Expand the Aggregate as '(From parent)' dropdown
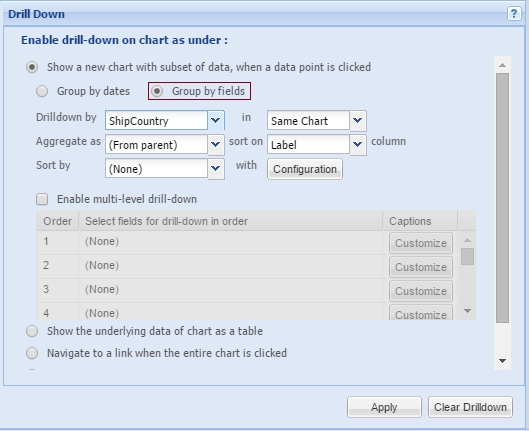This screenshot has height=431, width=529. pos(216,145)
